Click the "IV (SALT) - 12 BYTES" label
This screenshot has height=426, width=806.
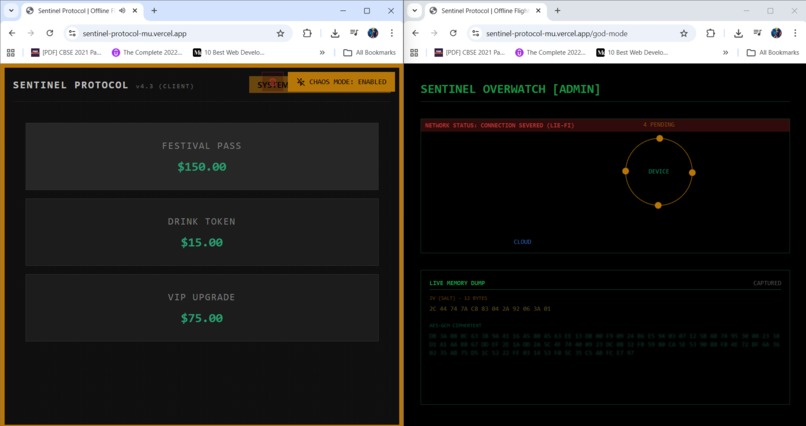tap(458, 298)
